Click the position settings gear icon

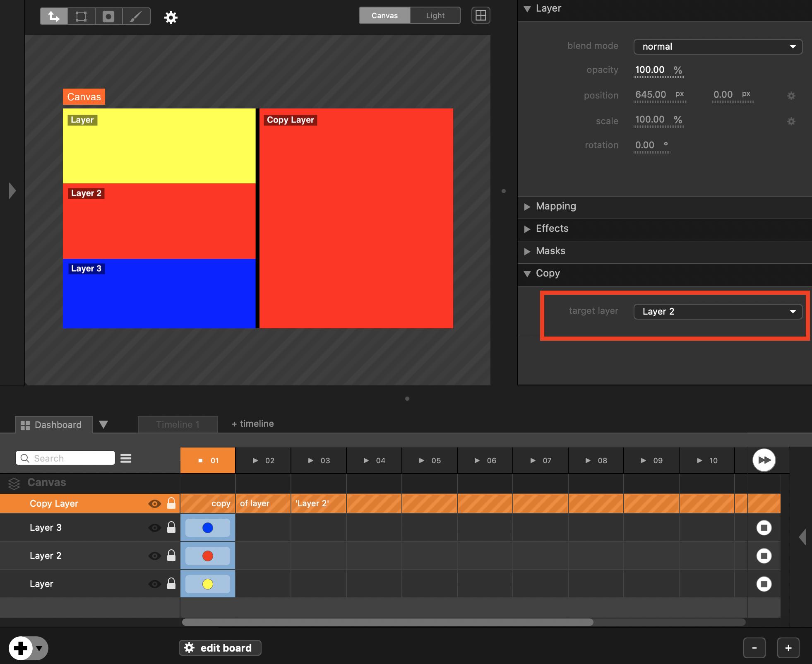pyautogui.click(x=791, y=96)
